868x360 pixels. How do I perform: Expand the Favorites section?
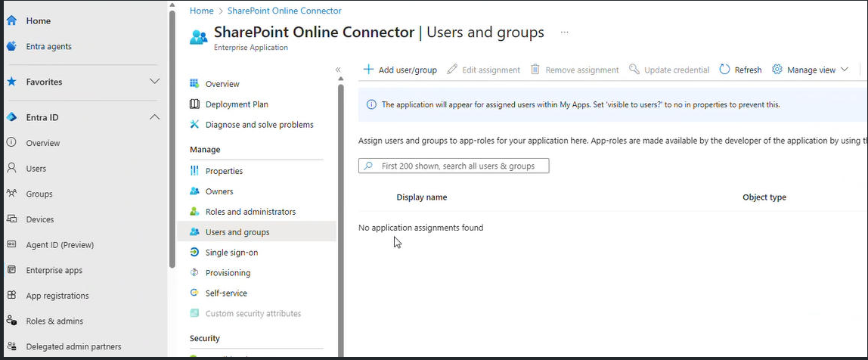pos(154,82)
